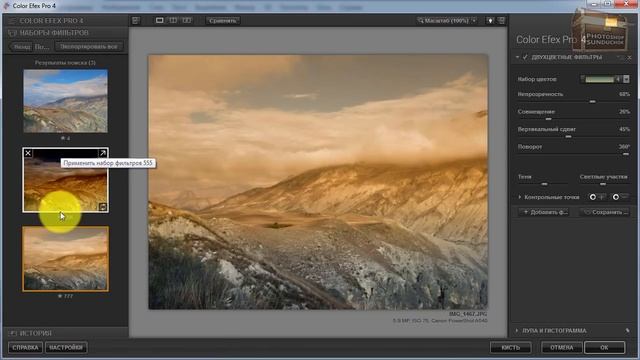This screenshot has width=640, height=360.
Task: Click the Сравнить compare button
Action: (223, 20)
